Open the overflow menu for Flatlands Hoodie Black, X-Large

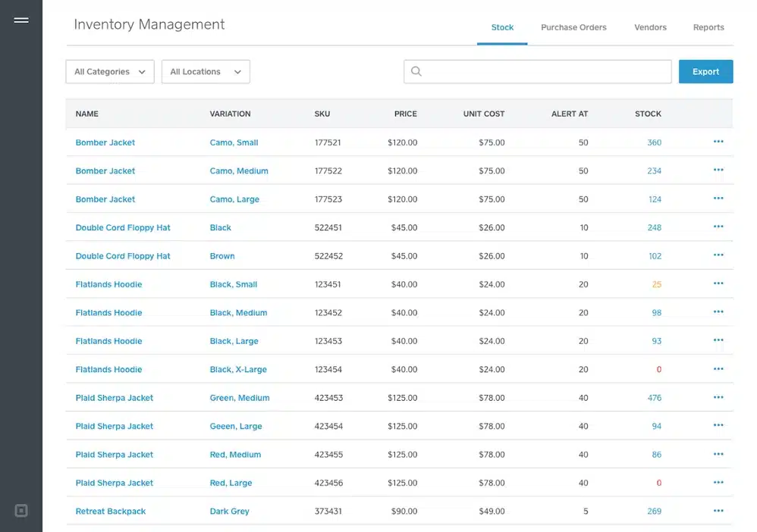[718, 369]
